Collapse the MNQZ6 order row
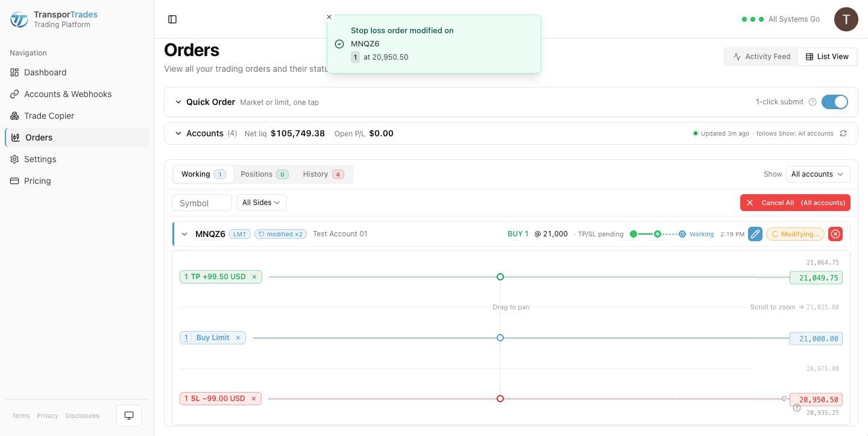868x436 pixels. [184, 234]
